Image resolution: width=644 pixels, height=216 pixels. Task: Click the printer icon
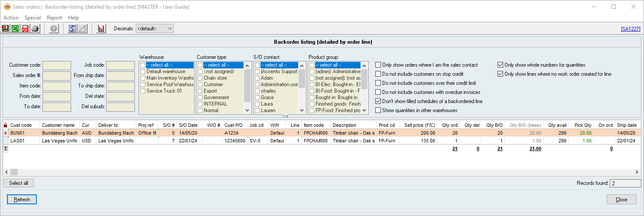point(35,29)
